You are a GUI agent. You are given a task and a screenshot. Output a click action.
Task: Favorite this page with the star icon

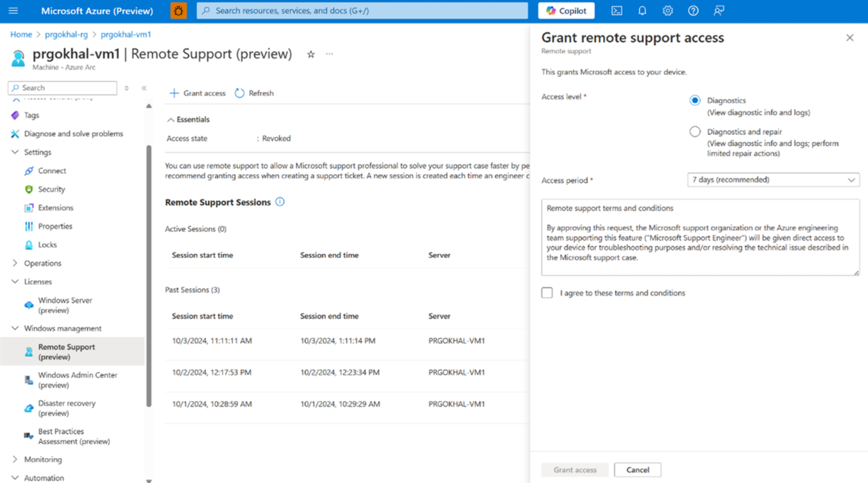(x=311, y=54)
